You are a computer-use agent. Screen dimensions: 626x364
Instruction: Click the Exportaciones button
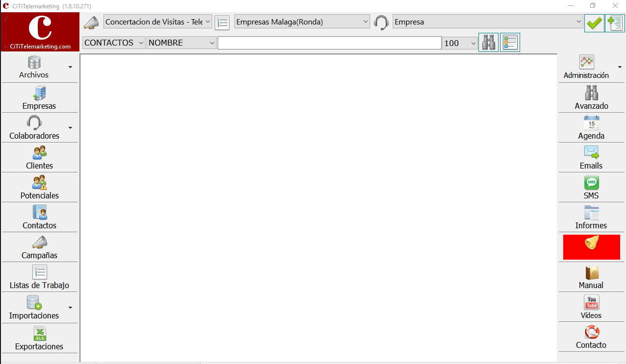pyautogui.click(x=40, y=338)
